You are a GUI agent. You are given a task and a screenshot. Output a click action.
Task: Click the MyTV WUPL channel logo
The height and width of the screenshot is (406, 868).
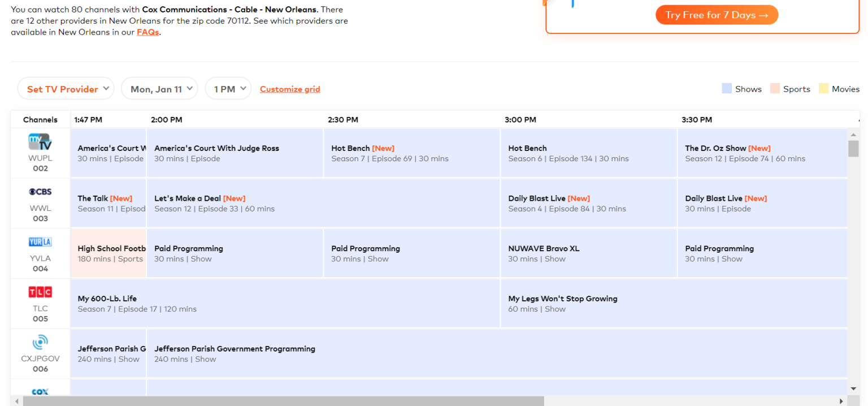(x=40, y=141)
